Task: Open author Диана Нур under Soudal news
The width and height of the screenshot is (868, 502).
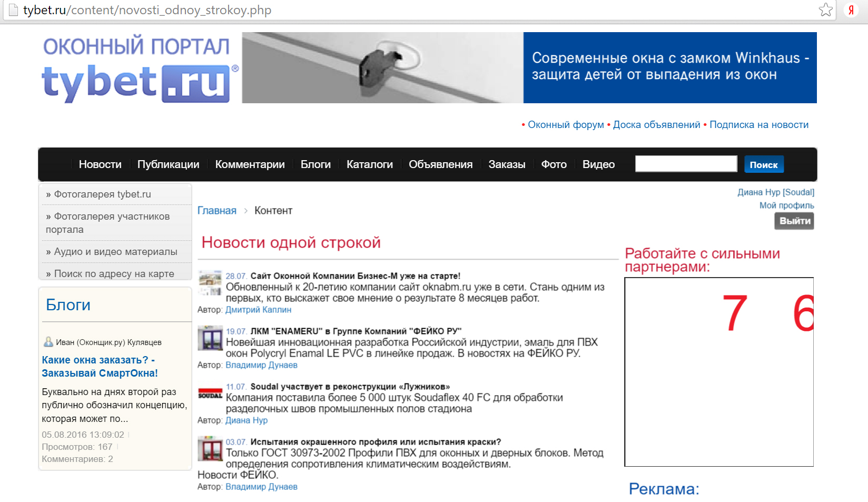Action: pos(246,420)
